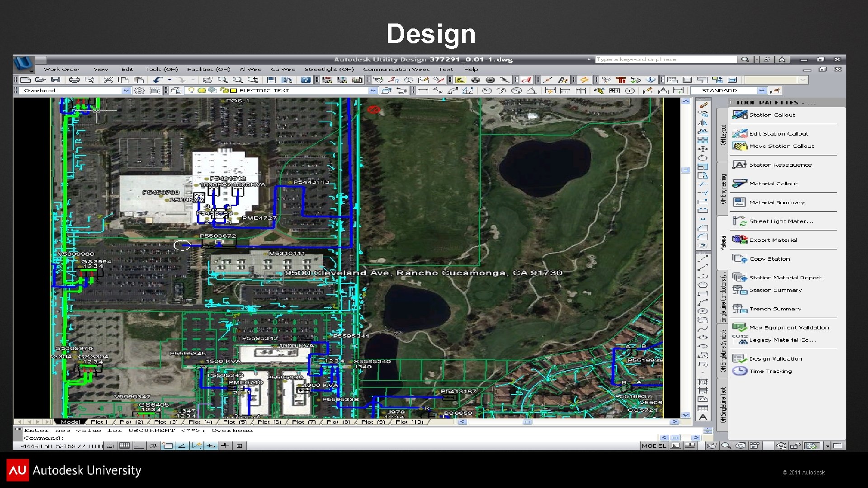The width and height of the screenshot is (868, 488).
Task: Expand the STANDARD style dropdown
Action: tap(762, 90)
